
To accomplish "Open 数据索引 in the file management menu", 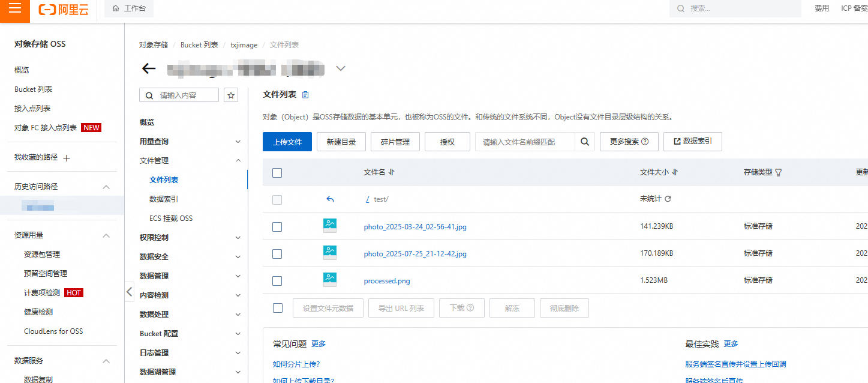I will pos(164,199).
